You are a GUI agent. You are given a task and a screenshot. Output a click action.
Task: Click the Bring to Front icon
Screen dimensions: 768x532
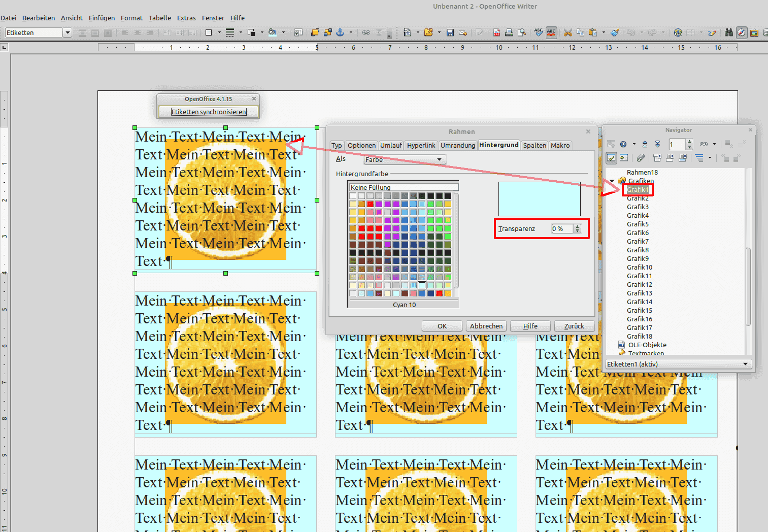coord(315,32)
